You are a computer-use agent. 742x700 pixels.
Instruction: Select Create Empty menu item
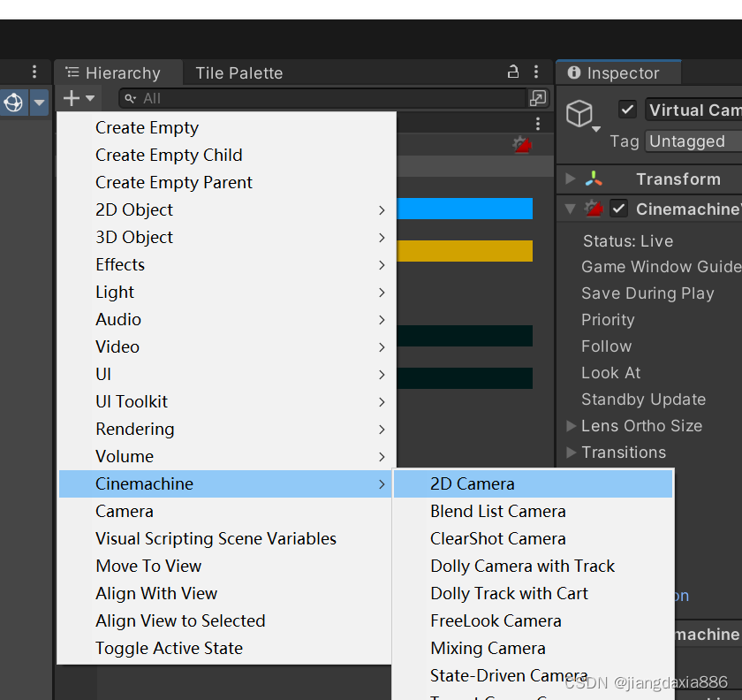coord(227,128)
